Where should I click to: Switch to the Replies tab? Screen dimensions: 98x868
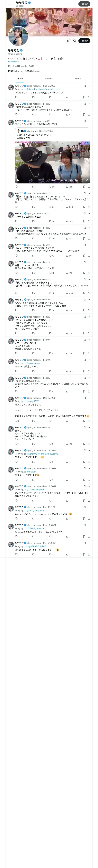49,79
